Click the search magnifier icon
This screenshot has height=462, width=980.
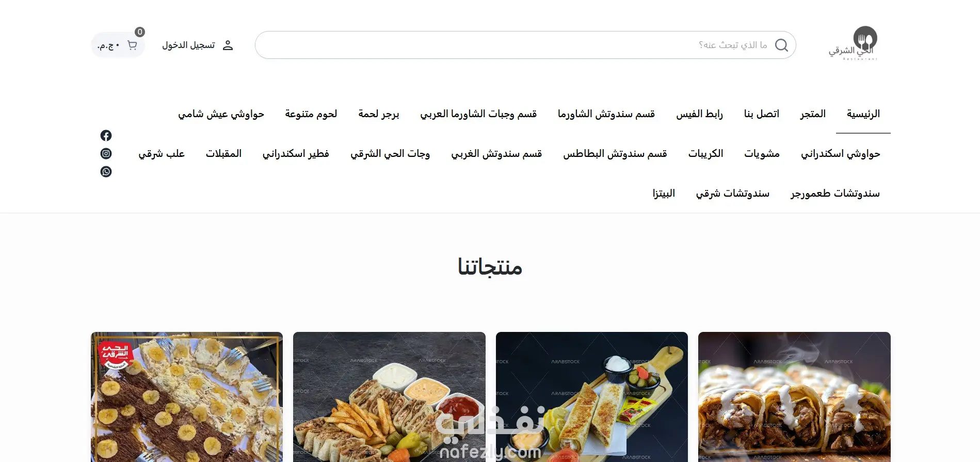[x=781, y=45]
